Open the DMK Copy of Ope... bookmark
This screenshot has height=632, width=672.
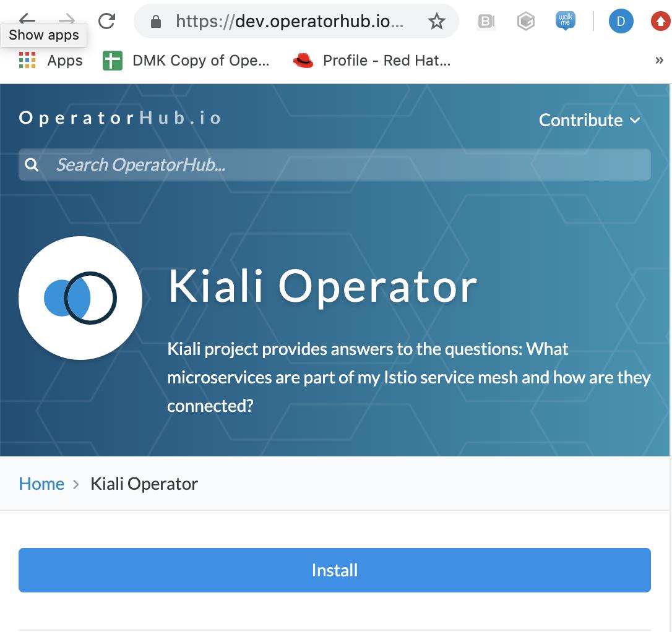[x=186, y=61]
